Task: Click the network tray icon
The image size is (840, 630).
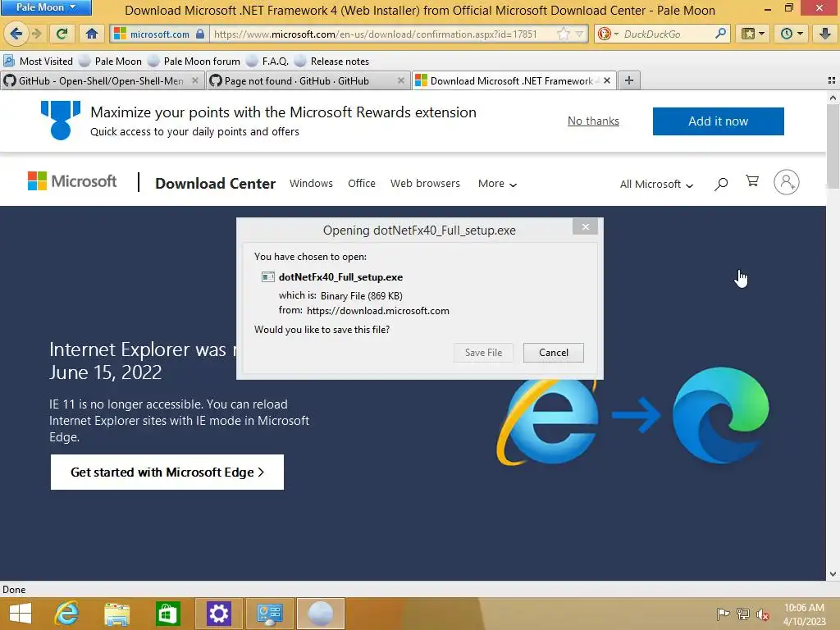Action: point(743,614)
